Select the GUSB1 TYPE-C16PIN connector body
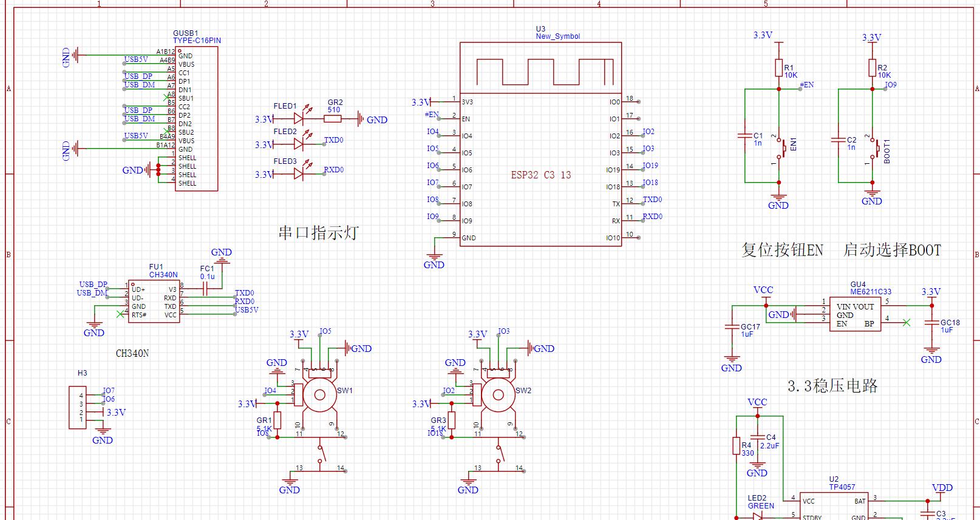Image resolution: width=980 pixels, height=520 pixels. click(196, 118)
